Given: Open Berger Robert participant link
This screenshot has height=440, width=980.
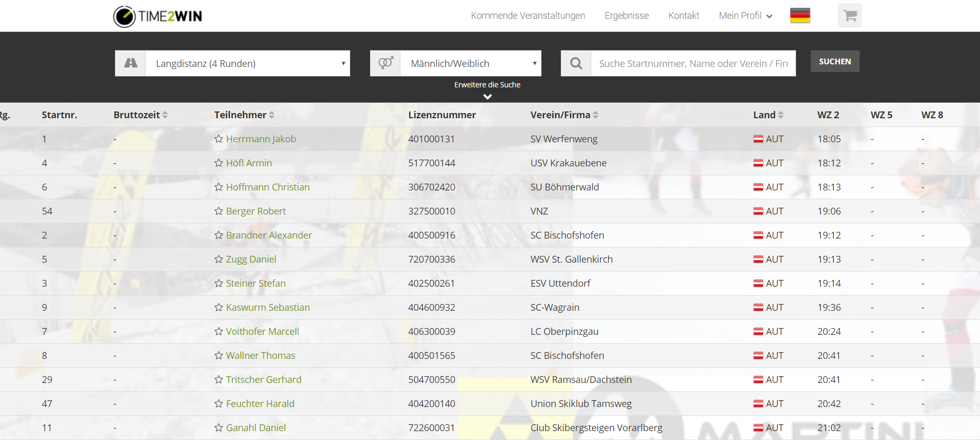Looking at the screenshot, I should [256, 211].
